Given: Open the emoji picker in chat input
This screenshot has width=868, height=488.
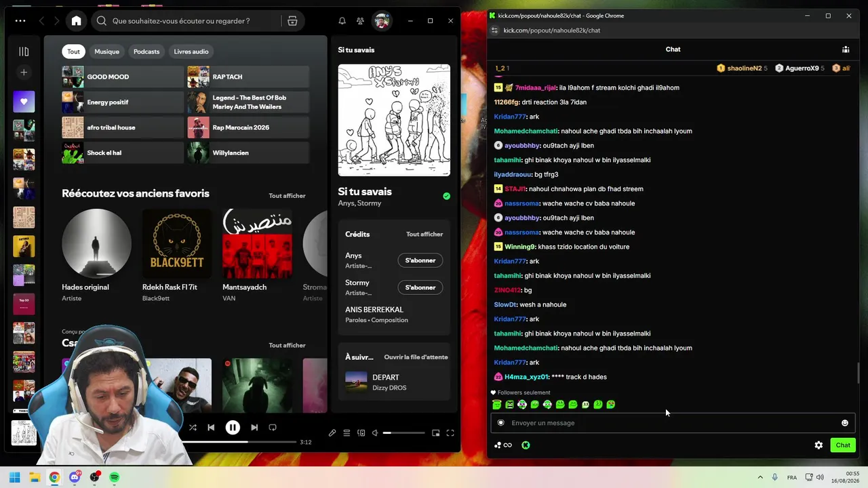Looking at the screenshot, I should [845, 423].
